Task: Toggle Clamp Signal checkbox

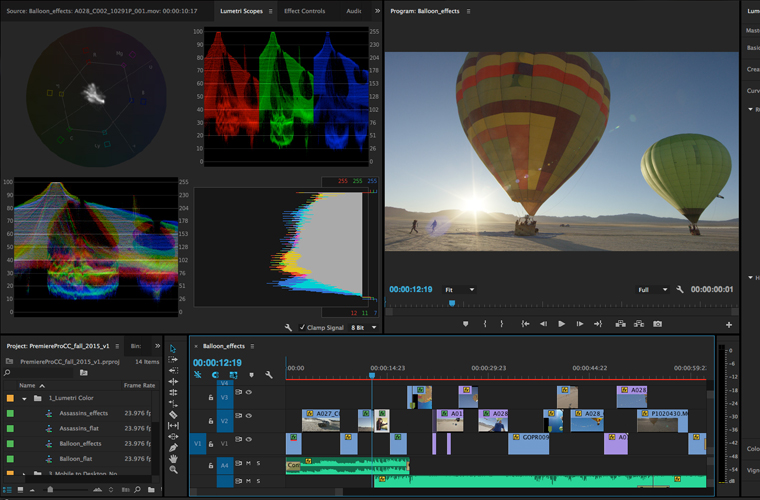Action: click(302, 328)
